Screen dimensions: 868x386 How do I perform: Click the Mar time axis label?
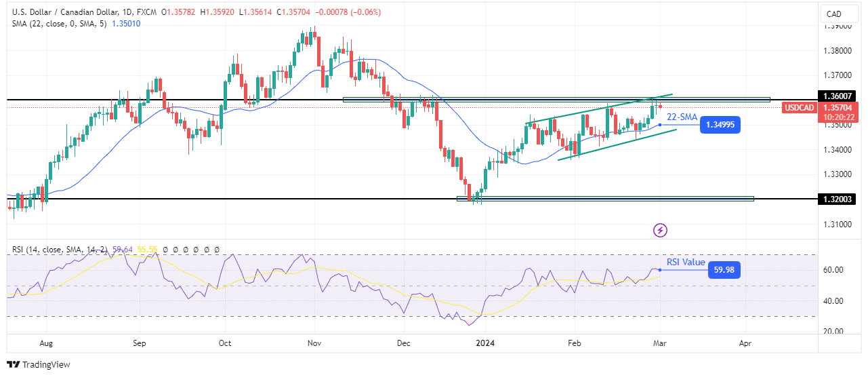(659, 343)
